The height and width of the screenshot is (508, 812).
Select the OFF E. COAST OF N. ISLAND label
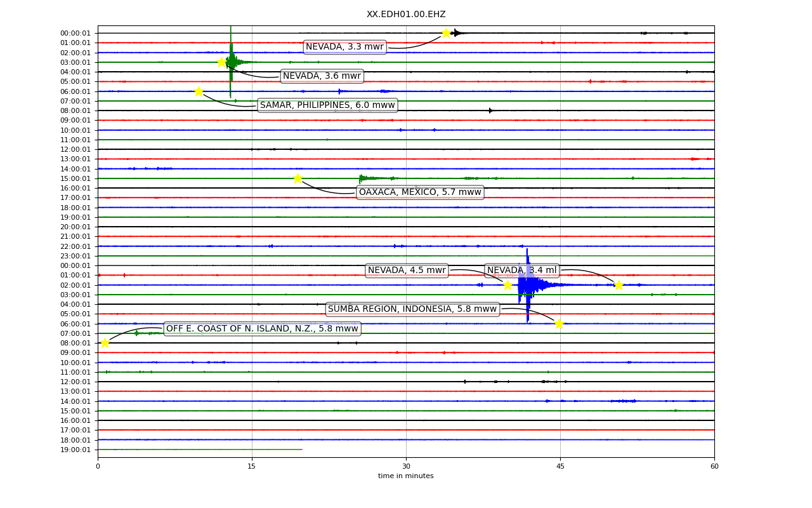262,328
